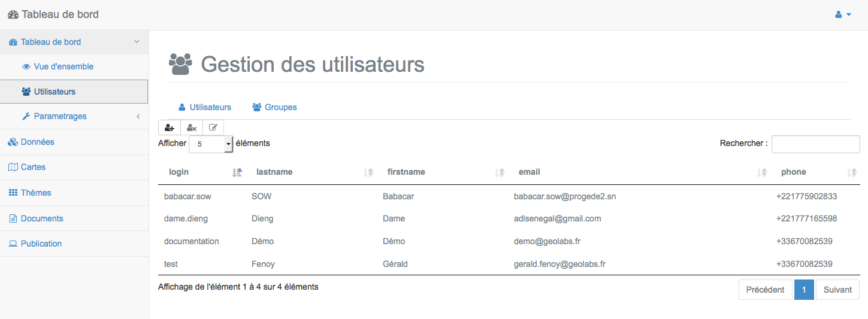Click the delete user icon button

(x=192, y=127)
